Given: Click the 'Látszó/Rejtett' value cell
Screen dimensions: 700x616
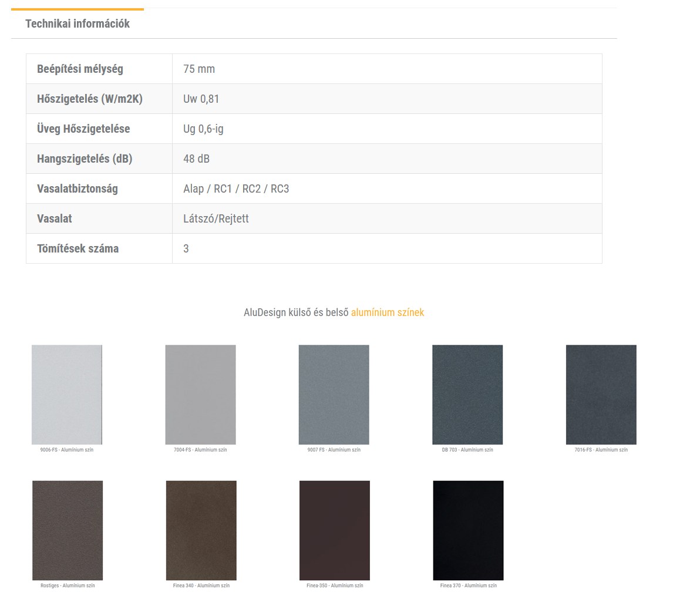Looking at the screenshot, I should pos(387,218).
